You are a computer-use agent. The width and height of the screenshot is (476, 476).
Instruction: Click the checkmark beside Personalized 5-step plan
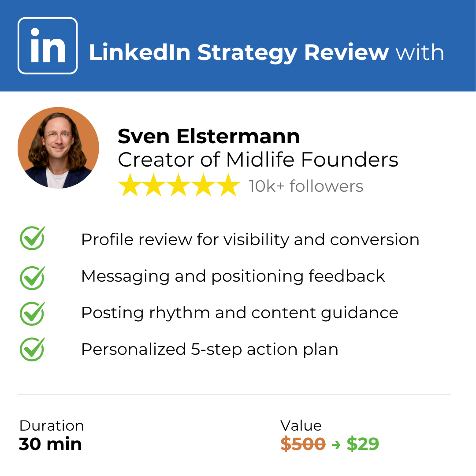(33, 350)
